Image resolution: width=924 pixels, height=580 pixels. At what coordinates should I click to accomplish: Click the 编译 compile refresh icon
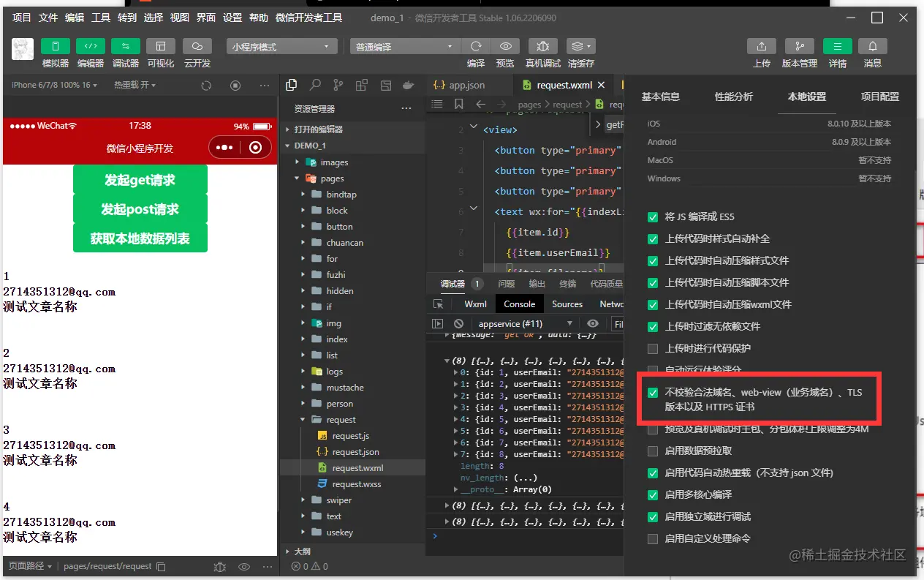[476, 46]
